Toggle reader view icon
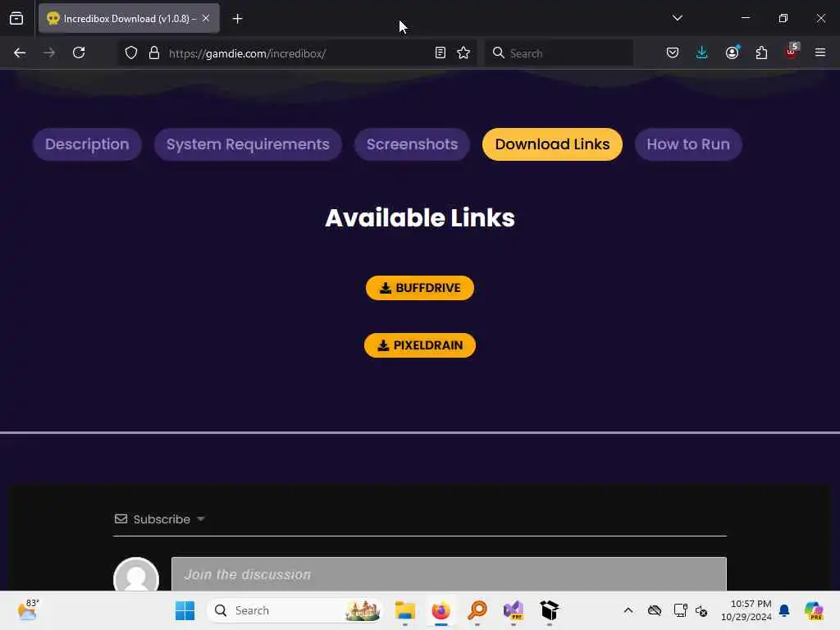 pyautogui.click(x=441, y=52)
